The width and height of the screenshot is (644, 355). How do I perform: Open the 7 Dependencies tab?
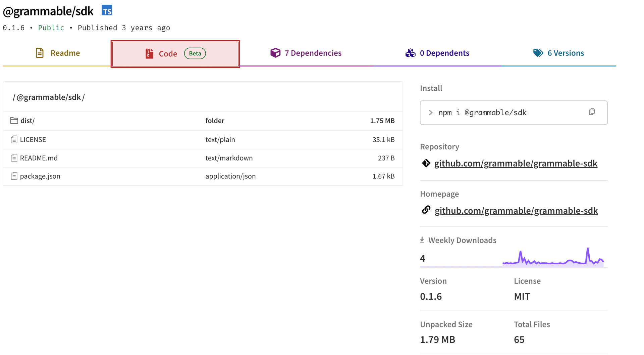313,53
